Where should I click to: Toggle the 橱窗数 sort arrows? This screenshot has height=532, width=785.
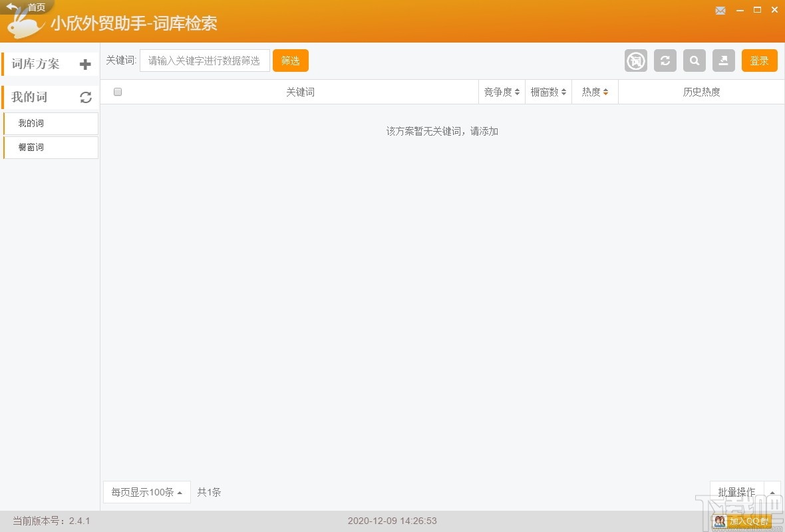548,92
